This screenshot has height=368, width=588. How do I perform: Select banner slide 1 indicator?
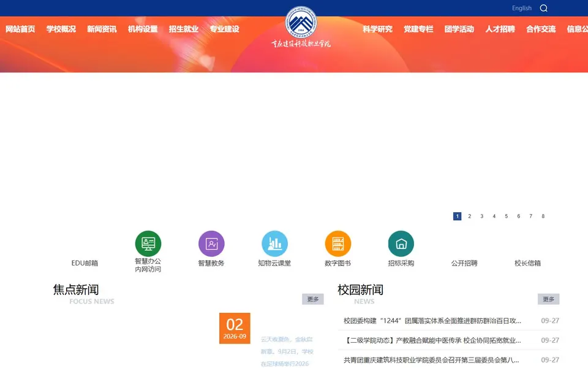tap(457, 217)
